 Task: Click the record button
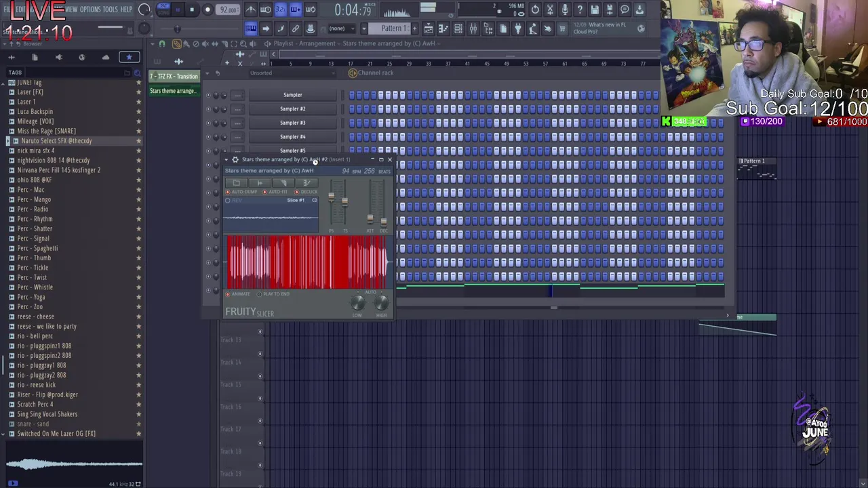click(x=208, y=9)
